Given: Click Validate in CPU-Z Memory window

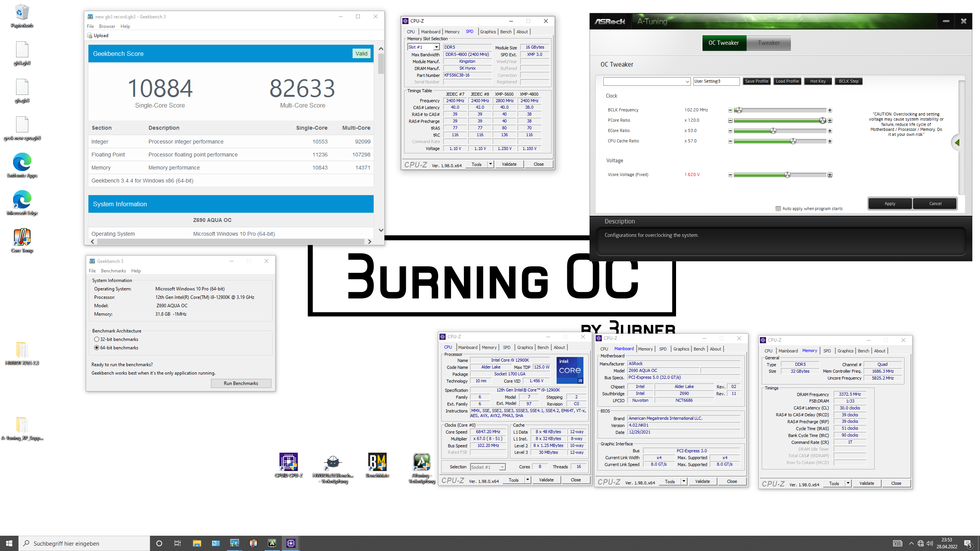Looking at the screenshot, I should click(x=866, y=483).
